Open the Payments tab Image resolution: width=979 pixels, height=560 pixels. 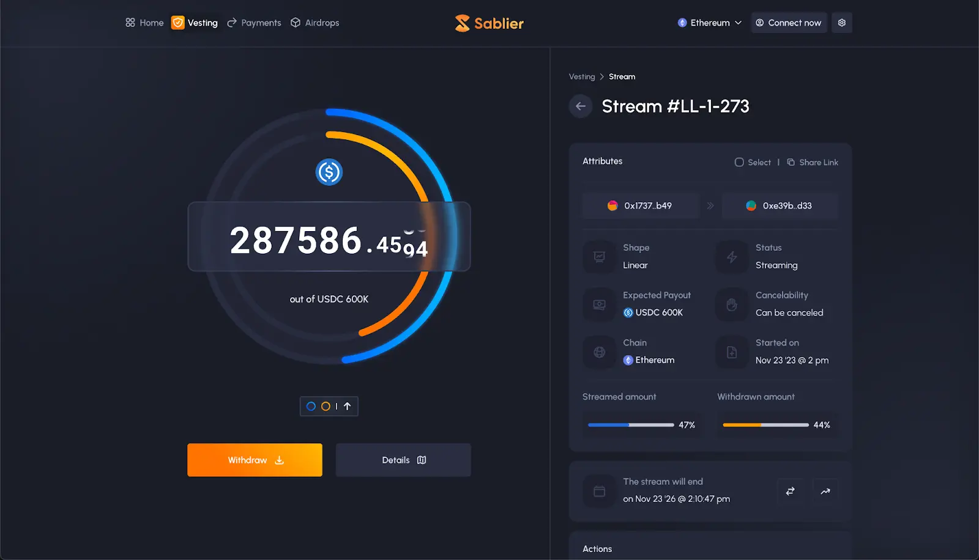tap(254, 23)
